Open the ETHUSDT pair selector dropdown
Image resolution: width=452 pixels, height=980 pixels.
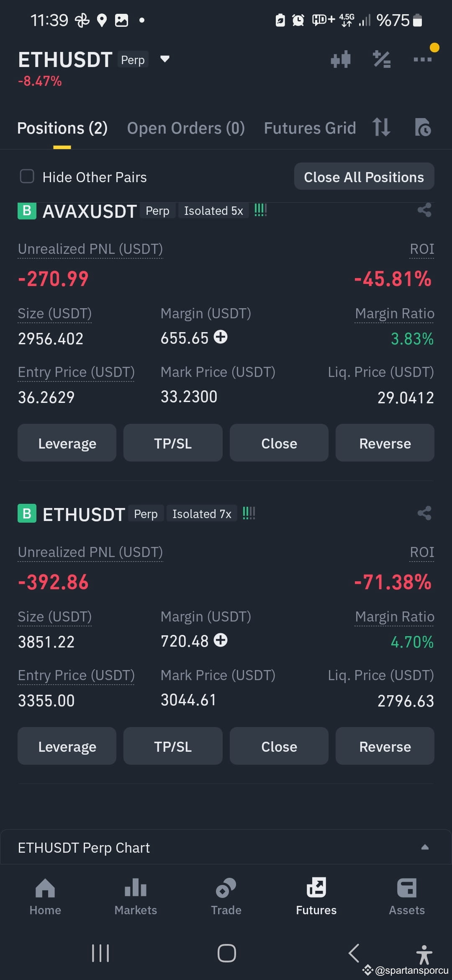(165, 59)
